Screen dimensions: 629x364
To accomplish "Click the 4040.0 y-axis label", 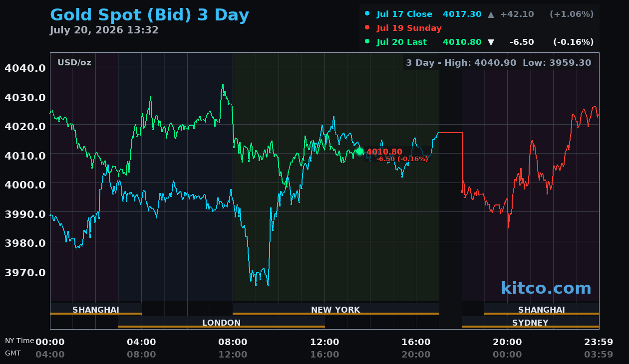I will pos(25,68).
